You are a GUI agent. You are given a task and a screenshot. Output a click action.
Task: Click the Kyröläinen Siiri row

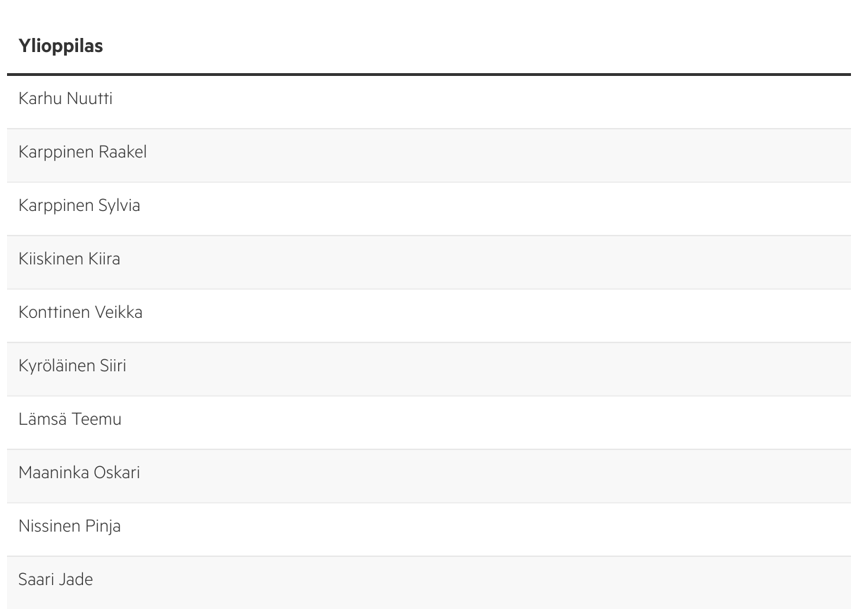click(x=72, y=366)
